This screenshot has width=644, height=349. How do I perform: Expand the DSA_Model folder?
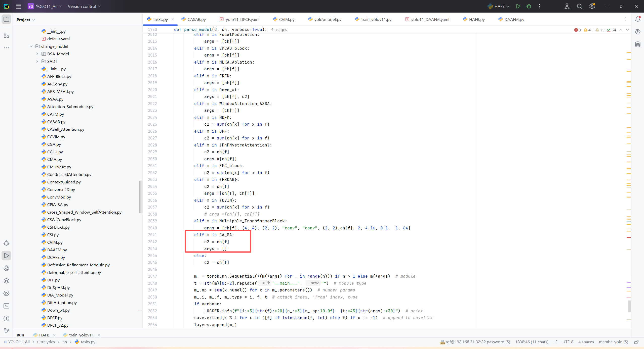37,54
